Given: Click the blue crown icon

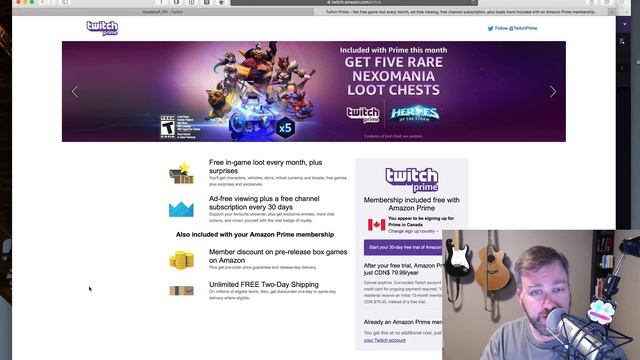Looking at the screenshot, I should click(181, 209).
